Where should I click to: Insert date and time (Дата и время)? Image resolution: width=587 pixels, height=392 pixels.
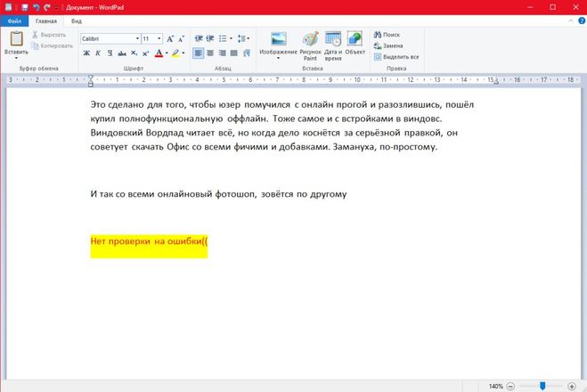tap(333, 44)
